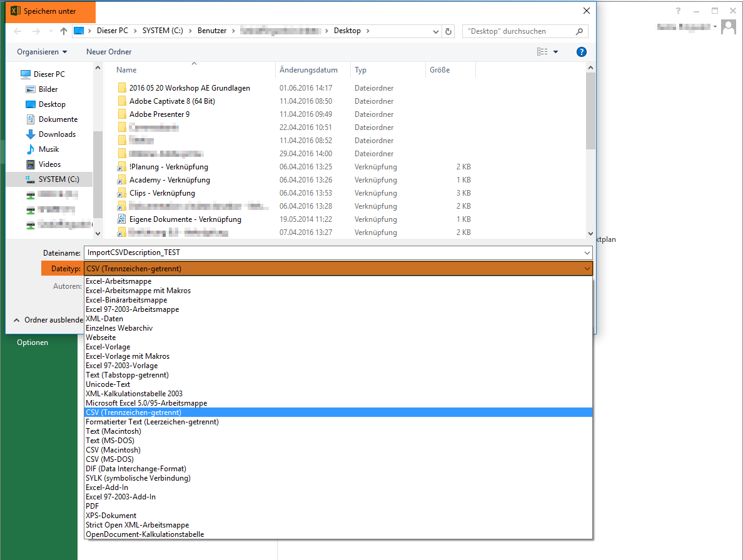Open the address bar history dropdown
Viewport: 743px width, 560px height.
(436, 32)
